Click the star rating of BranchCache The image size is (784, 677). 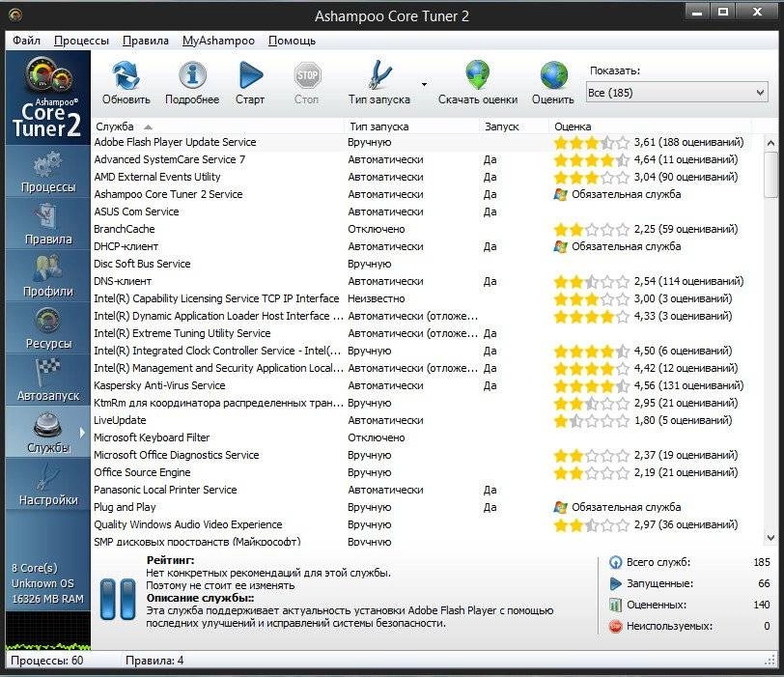tap(592, 229)
